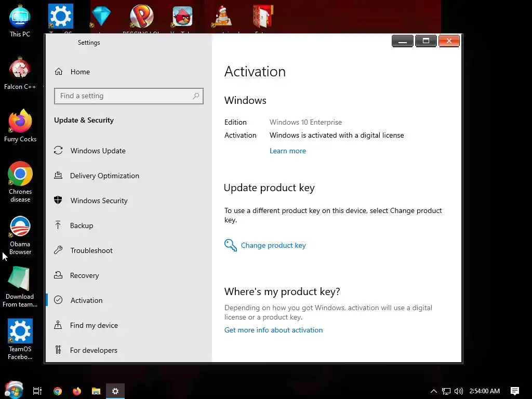Click the Windows Update refresh arrows icon

(x=58, y=150)
